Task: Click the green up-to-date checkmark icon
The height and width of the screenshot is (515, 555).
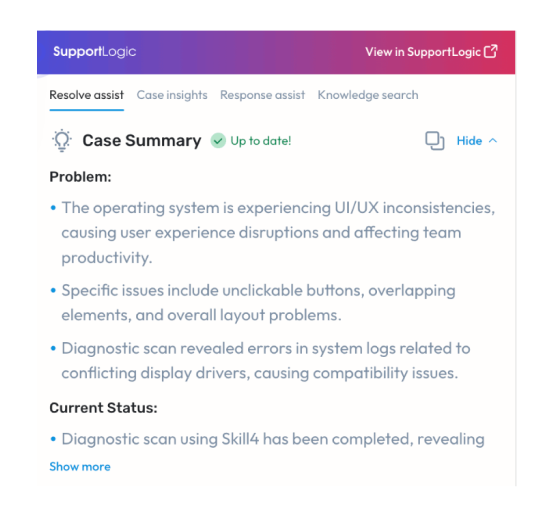Action: pyautogui.click(x=218, y=141)
